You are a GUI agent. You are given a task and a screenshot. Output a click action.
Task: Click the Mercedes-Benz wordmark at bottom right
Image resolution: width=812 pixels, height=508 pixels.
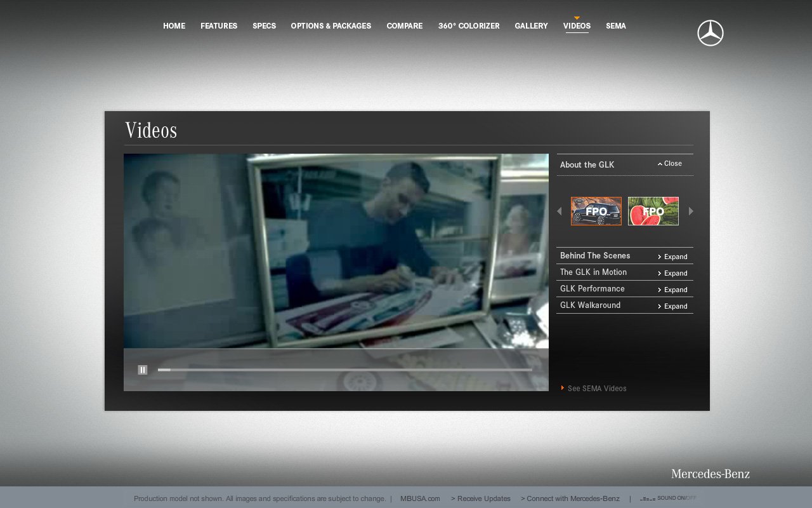710,474
